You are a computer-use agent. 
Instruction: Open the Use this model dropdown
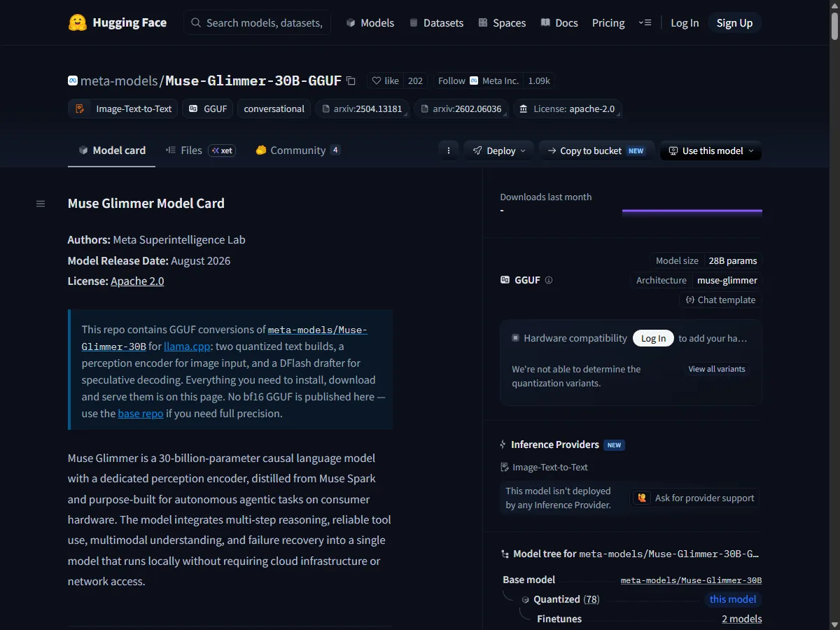click(x=710, y=150)
